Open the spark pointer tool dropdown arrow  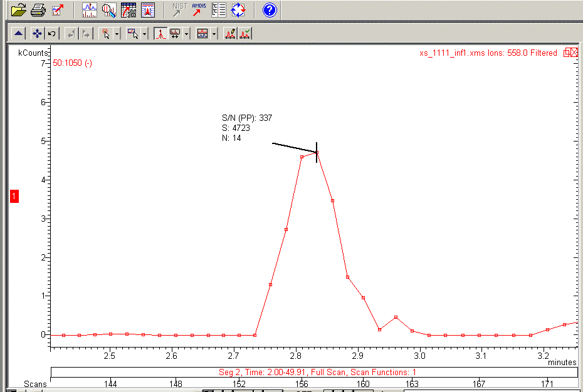pyautogui.click(x=117, y=34)
